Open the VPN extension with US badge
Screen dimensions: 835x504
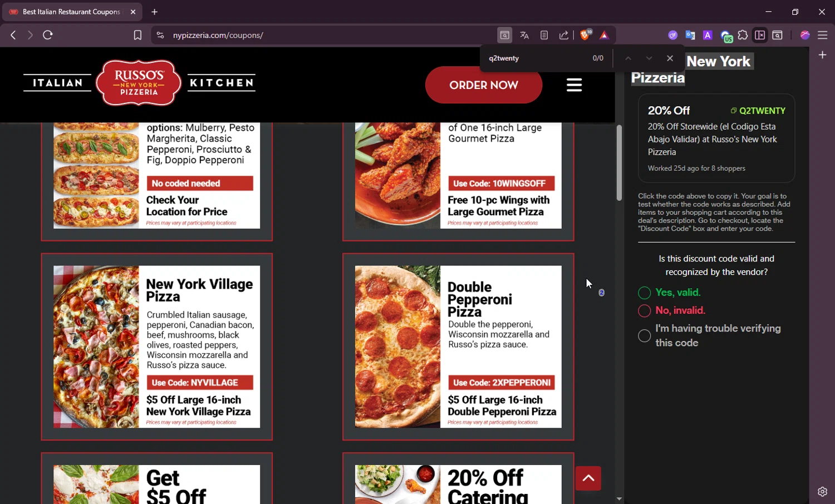[x=726, y=37]
